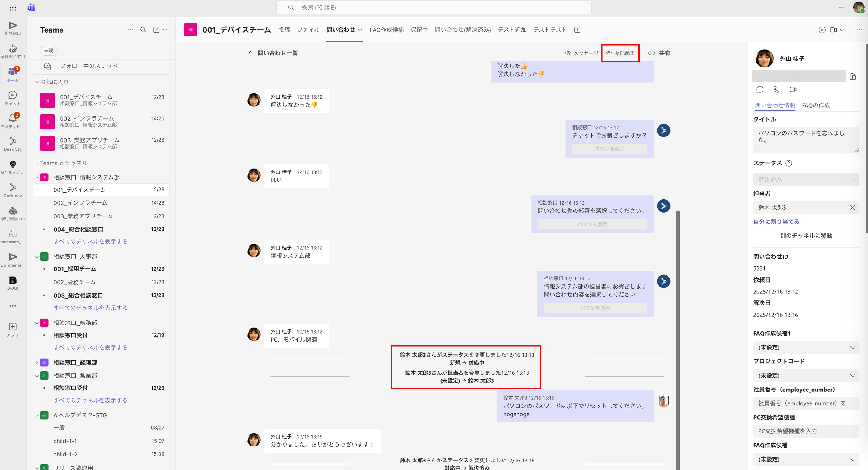Open wp_interna app icon
The image size is (868, 470).
pos(13,260)
